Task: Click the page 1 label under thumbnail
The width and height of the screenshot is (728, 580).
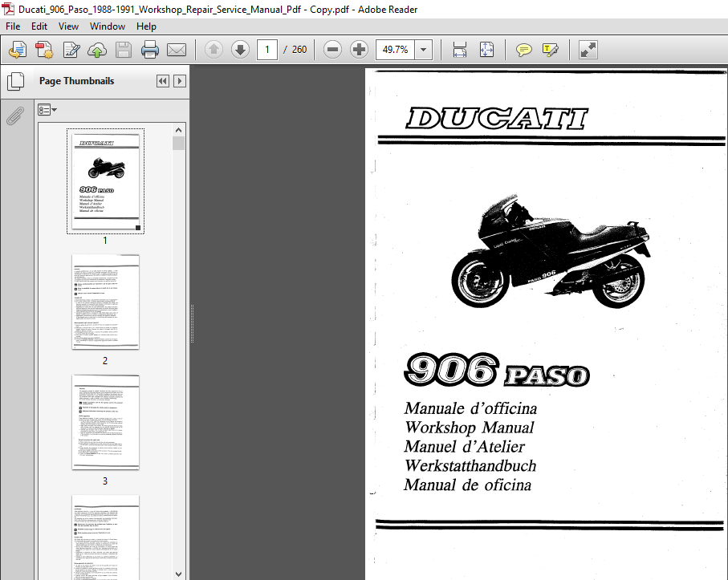Action: [105, 241]
